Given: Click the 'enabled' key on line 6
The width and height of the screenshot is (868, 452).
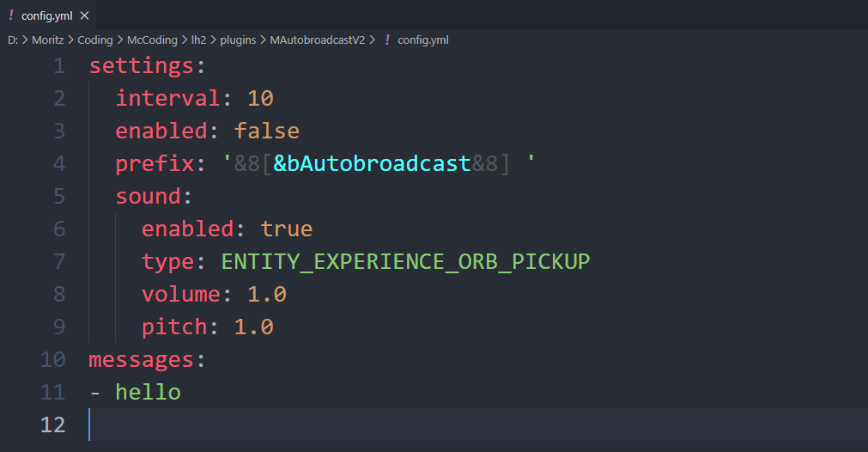Looking at the screenshot, I should [x=188, y=229].
